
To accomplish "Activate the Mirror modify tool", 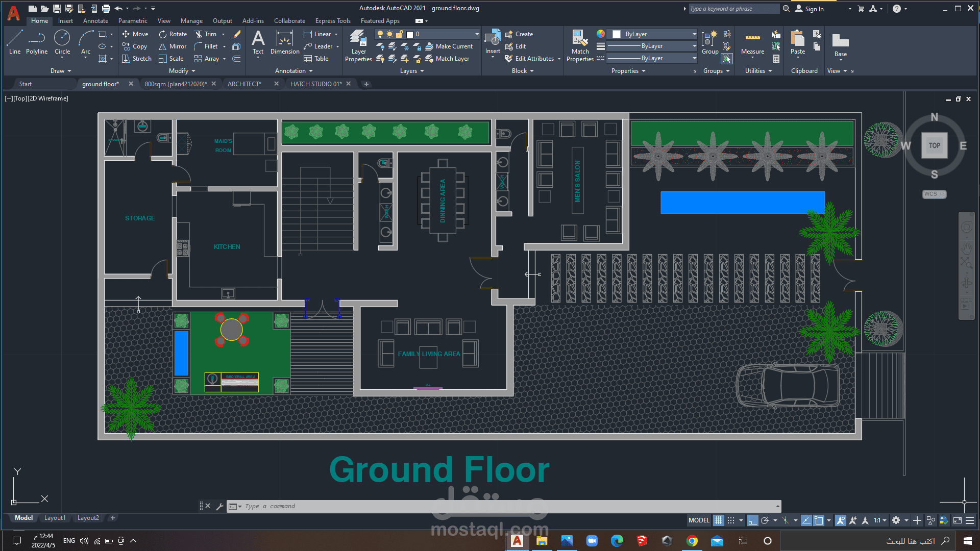I will coord(173,46).
